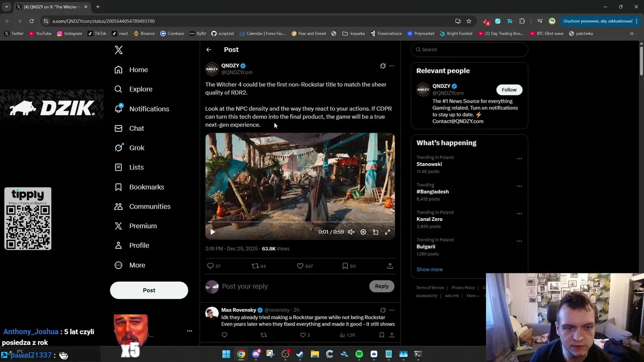The image size is (644, 362).
Task: Open Chat in sidebar
Action: point(129,128)
